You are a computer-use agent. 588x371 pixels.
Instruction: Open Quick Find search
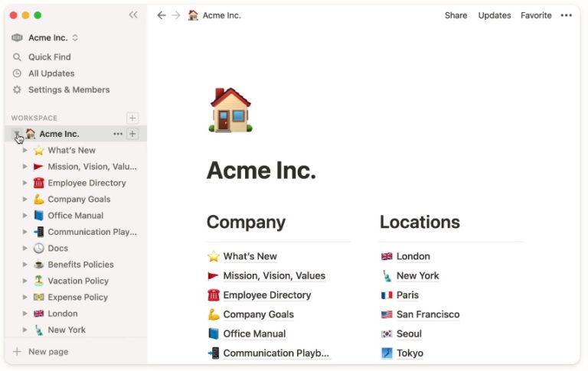[x=50, y=57]
